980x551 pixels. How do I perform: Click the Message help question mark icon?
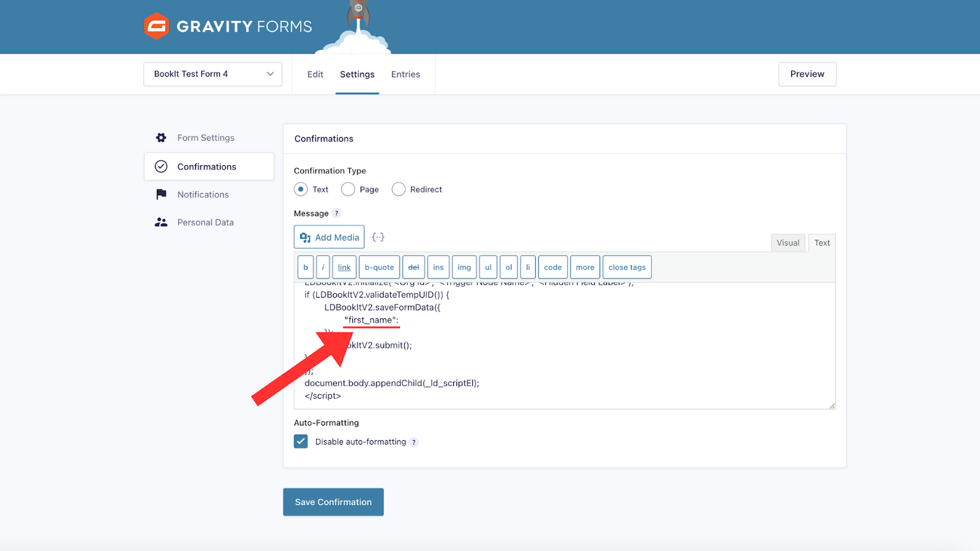point(336,214)
